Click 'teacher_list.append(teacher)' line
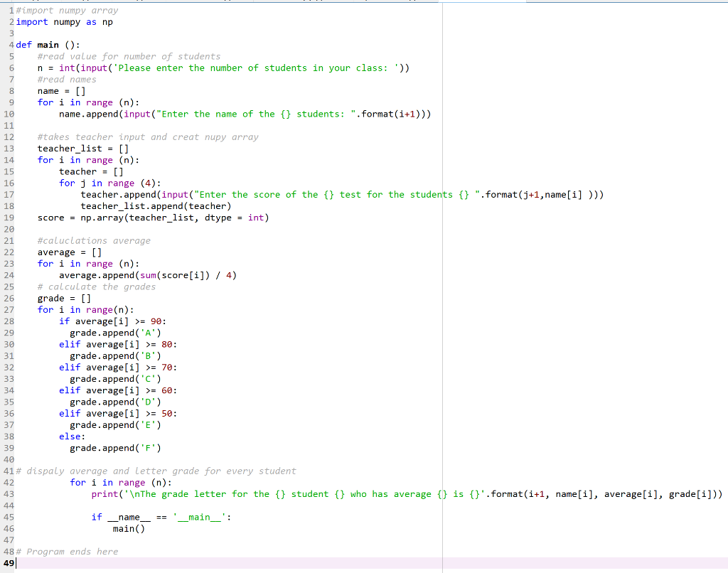The height and width of the screenshot is (573, 728). click(x=156, y=206)
